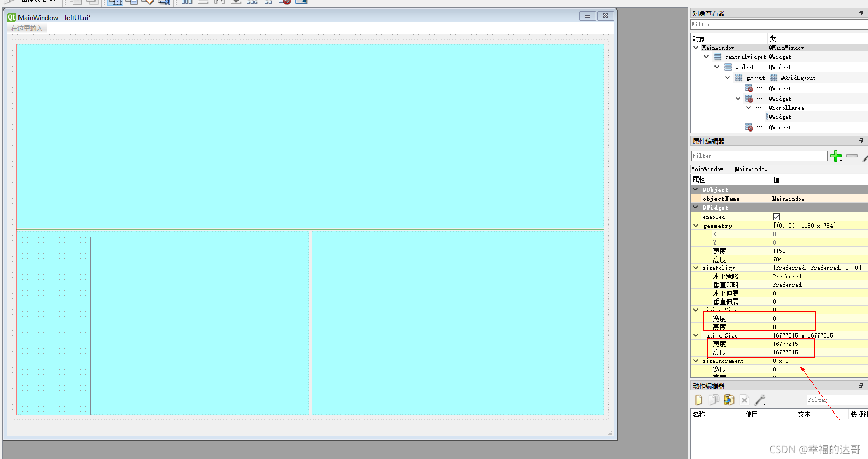Screen dimensions: 868x459
Task: Collapse the widget tree node
Action: pyautogui.click(x=717, y=67)
